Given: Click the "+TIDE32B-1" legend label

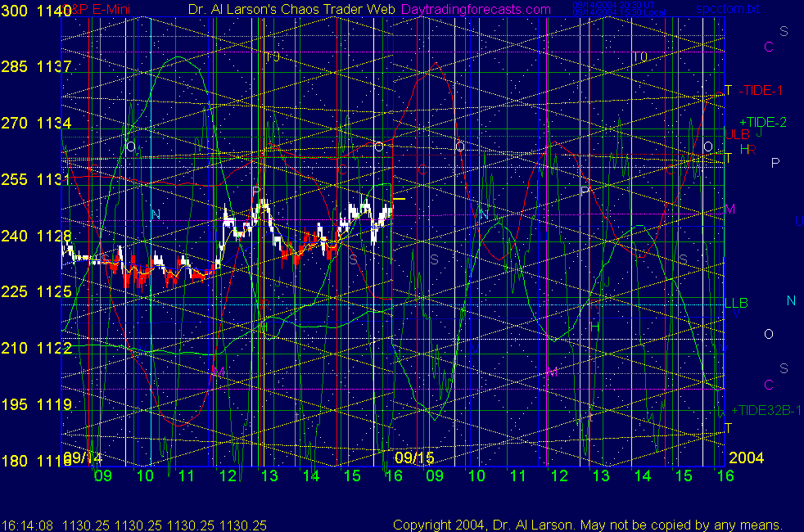Looking at the screenshot, I should point(766,410).
